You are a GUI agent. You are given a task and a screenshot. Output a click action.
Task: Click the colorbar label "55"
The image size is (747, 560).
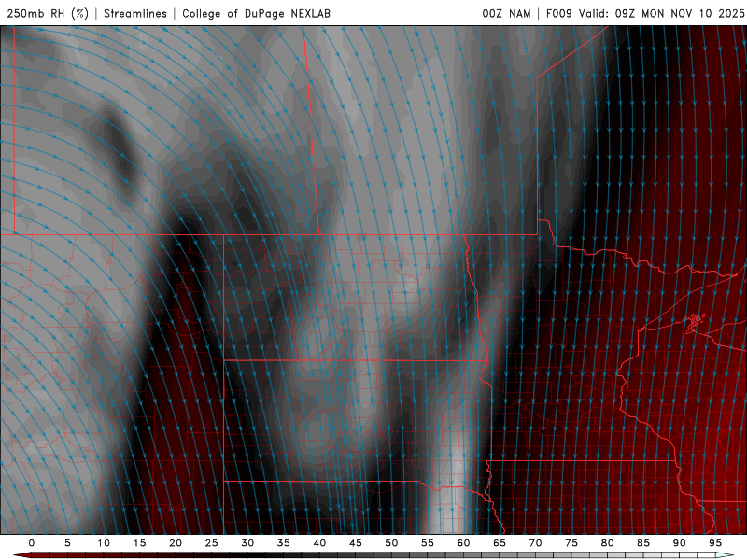[428, 543]
